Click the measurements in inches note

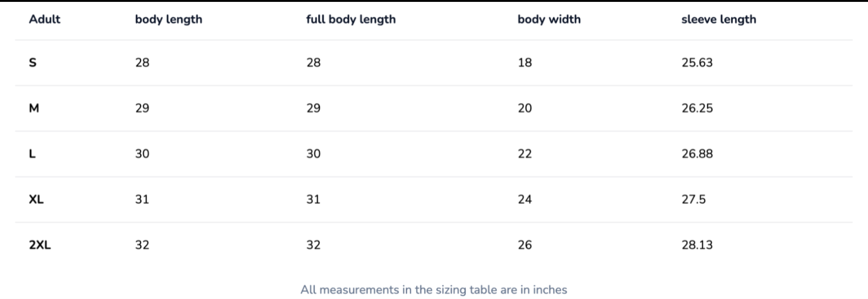point(434,290)
